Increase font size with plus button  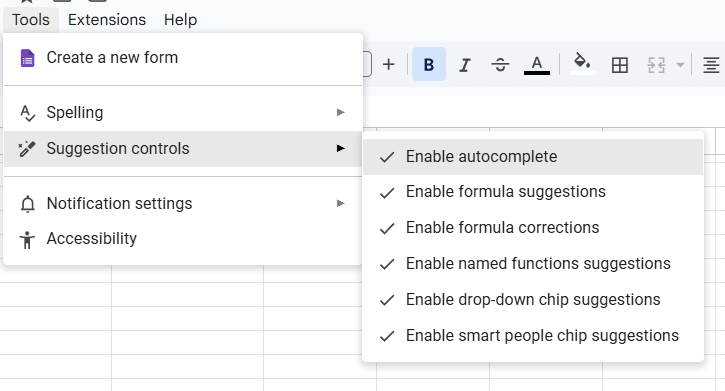(x=388, y=64)
